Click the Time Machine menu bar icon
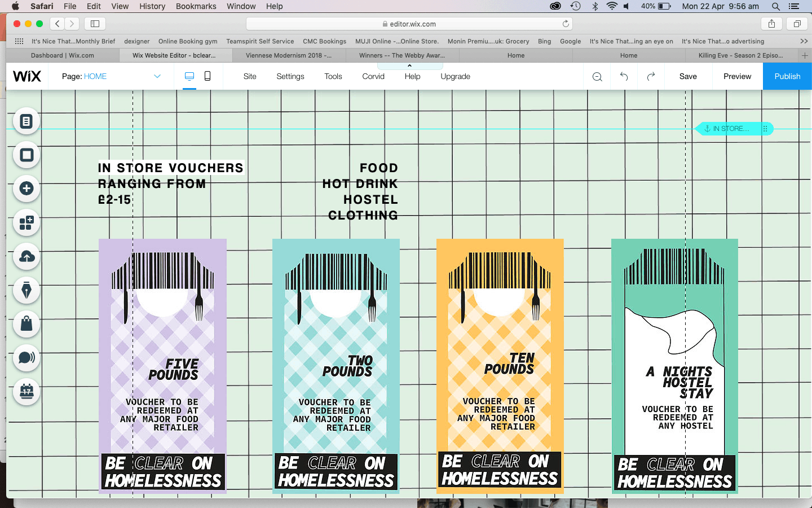 coord(575,6)
